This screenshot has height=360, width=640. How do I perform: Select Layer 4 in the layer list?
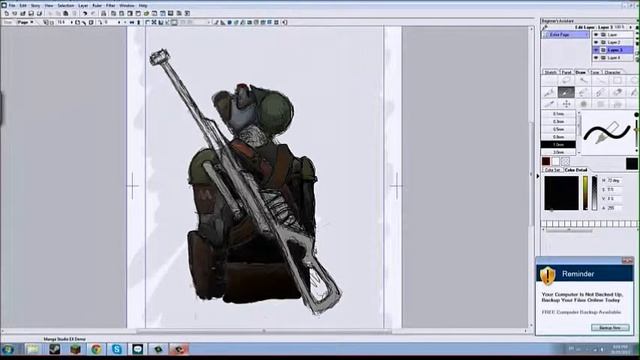613,58
